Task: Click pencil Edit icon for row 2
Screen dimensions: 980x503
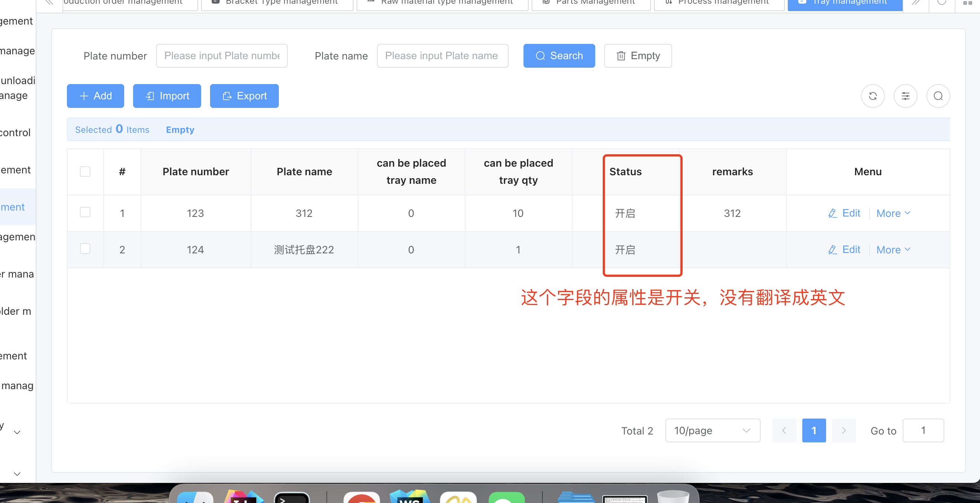Action: tap(832, 250)
